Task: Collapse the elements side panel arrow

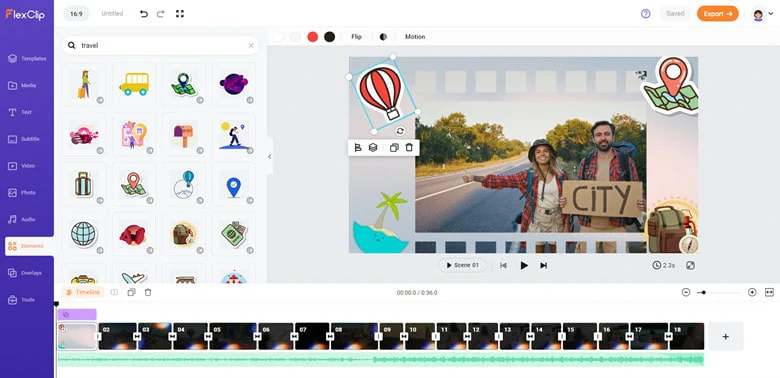Action: [270, 156]
